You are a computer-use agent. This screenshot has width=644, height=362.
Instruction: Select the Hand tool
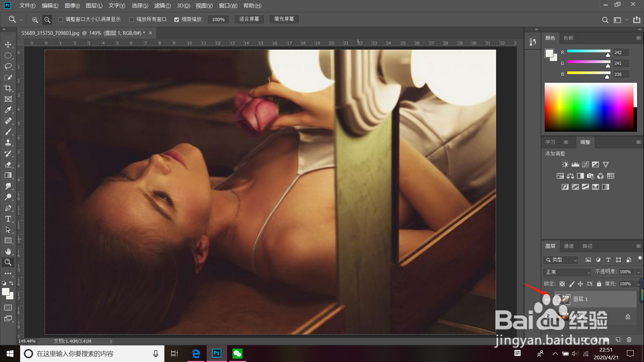[x=8, y=251]
